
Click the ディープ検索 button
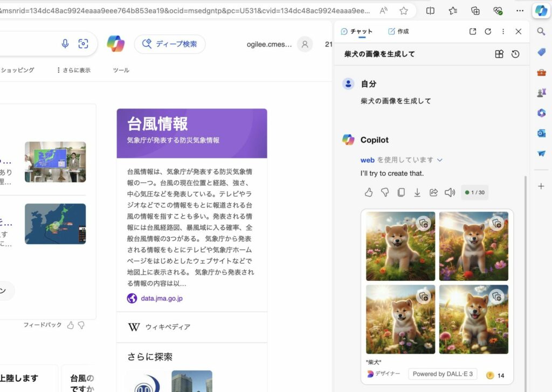point(170,44)
